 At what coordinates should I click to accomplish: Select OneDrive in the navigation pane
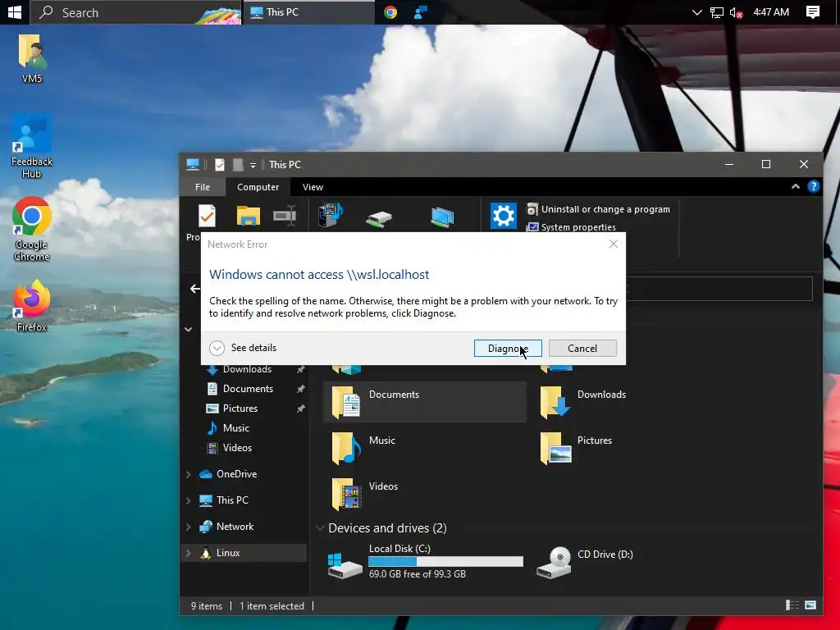point(236,473)
